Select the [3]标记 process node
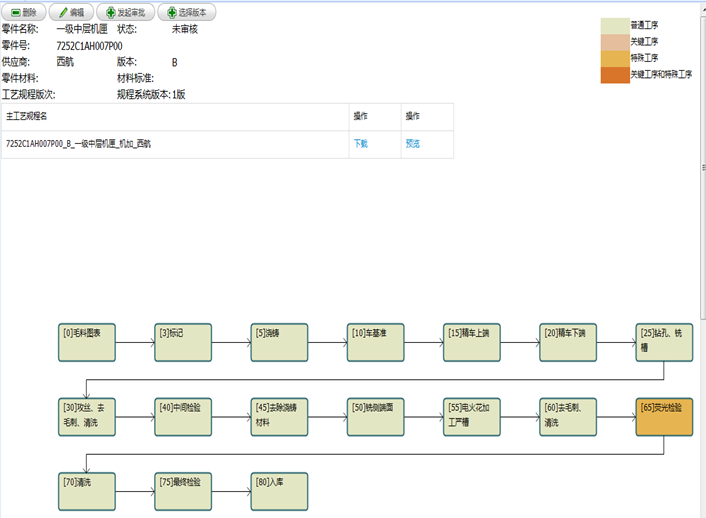Image resolution: width=706 pixels, height=518 pixels. (183, 343)
